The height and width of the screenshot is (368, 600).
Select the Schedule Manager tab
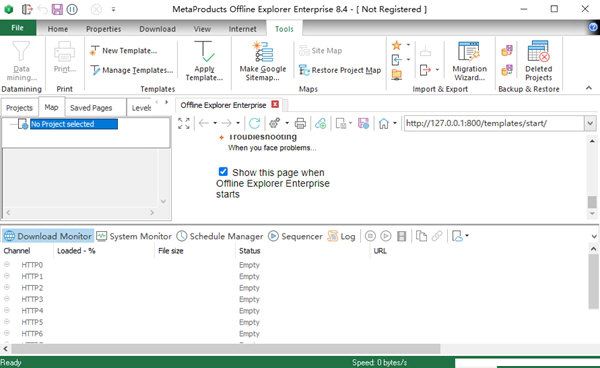coord(220,236)
